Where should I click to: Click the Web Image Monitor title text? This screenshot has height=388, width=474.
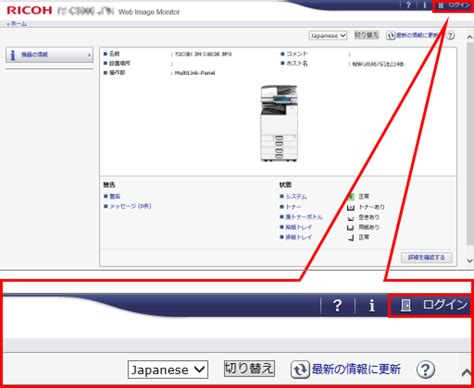click(149, 12)
